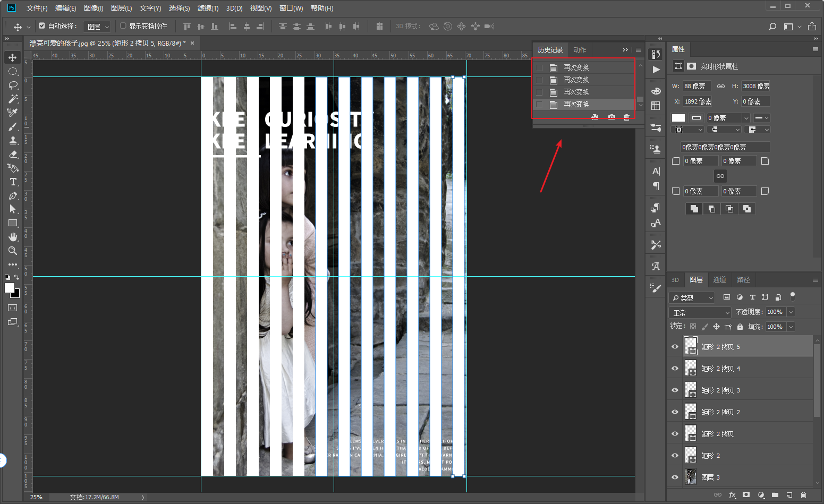Screen dimensions: 824x504
Task: Select the Magic Wand tool
Action: tap(13, 99)
